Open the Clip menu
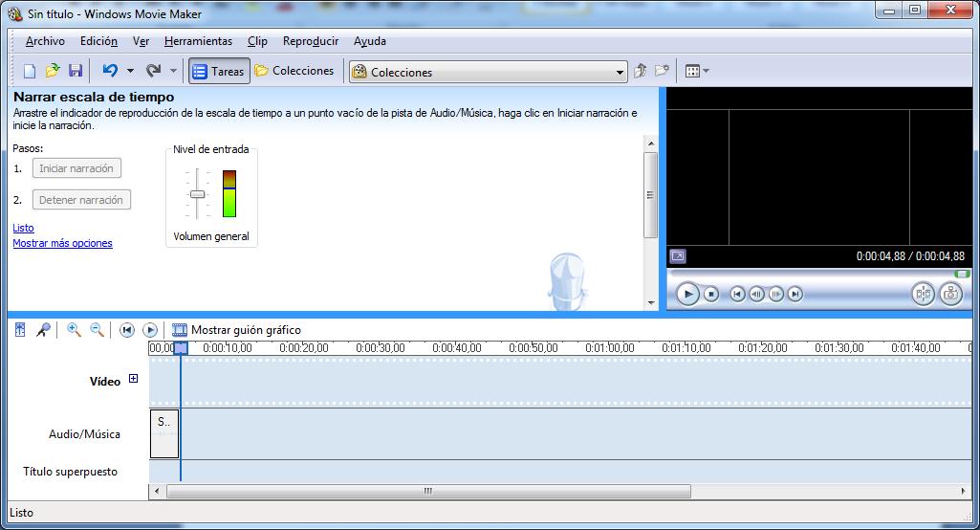980x530 pixels. click(257, 41)
